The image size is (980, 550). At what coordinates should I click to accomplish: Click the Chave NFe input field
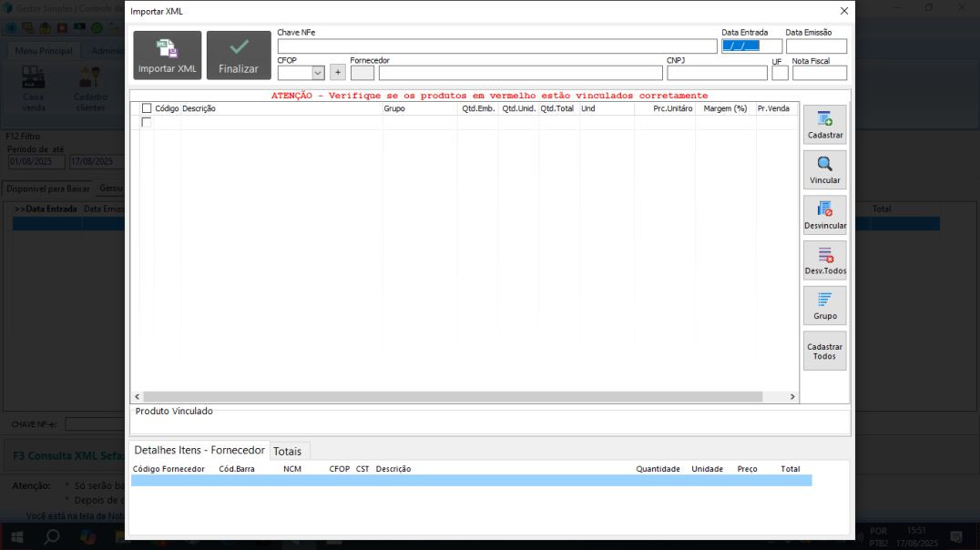[497, 46]
